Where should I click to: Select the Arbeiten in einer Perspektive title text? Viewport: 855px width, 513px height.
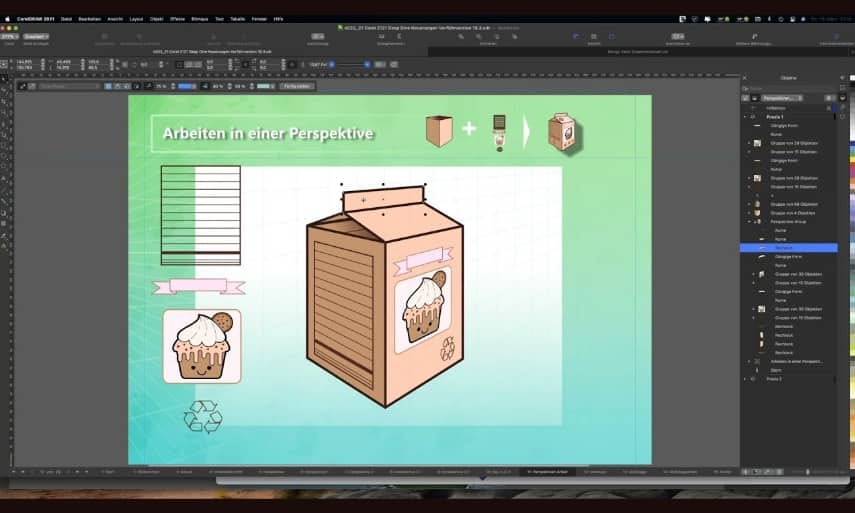[x=261, y=133]
